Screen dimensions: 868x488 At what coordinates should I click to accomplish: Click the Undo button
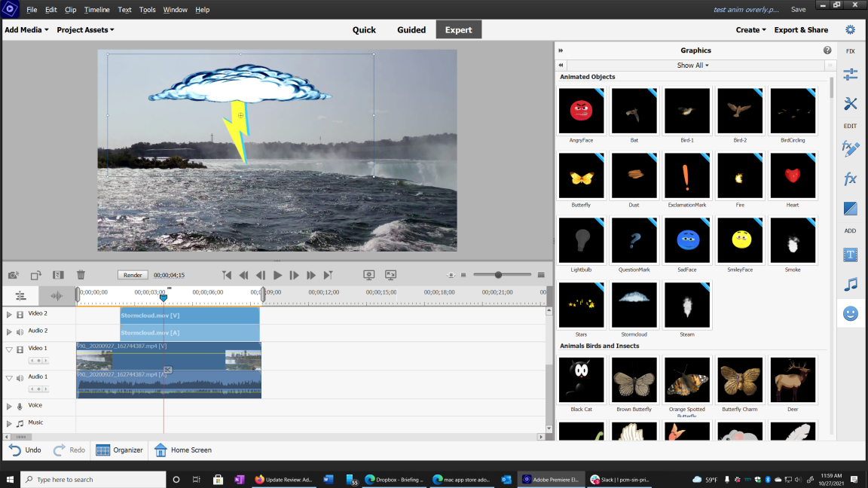point(25,450)
